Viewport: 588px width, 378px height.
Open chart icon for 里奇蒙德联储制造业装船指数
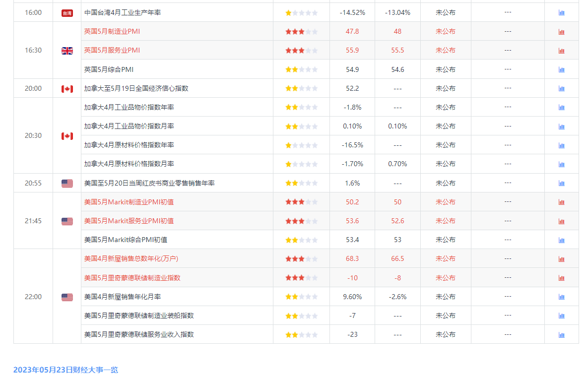(561, 316)
